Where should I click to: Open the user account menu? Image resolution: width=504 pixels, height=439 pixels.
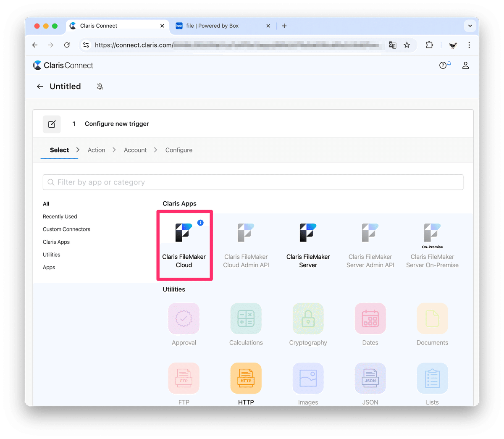point(465,65)
